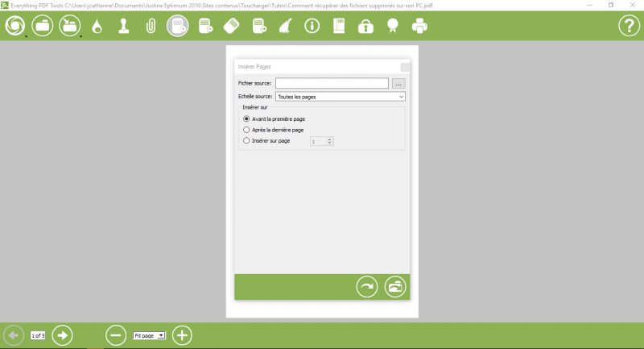Open the help question mark
644x349 pixels.
coord(630,26)
